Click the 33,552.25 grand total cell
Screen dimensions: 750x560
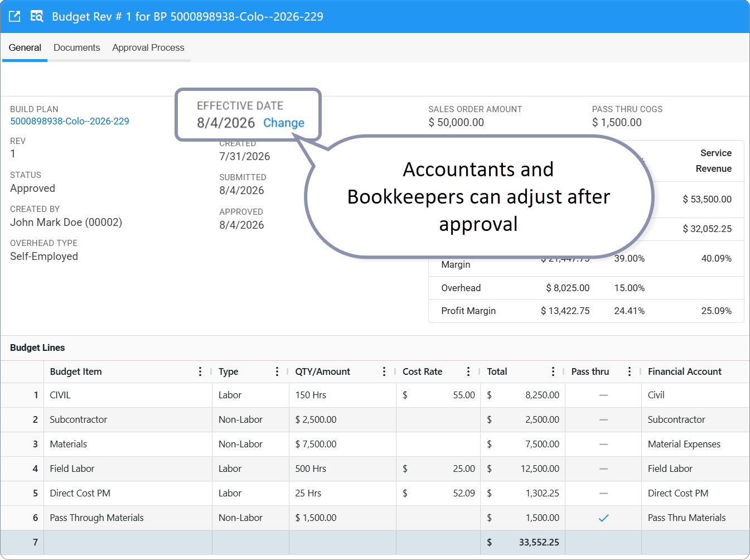coord(522,542)
